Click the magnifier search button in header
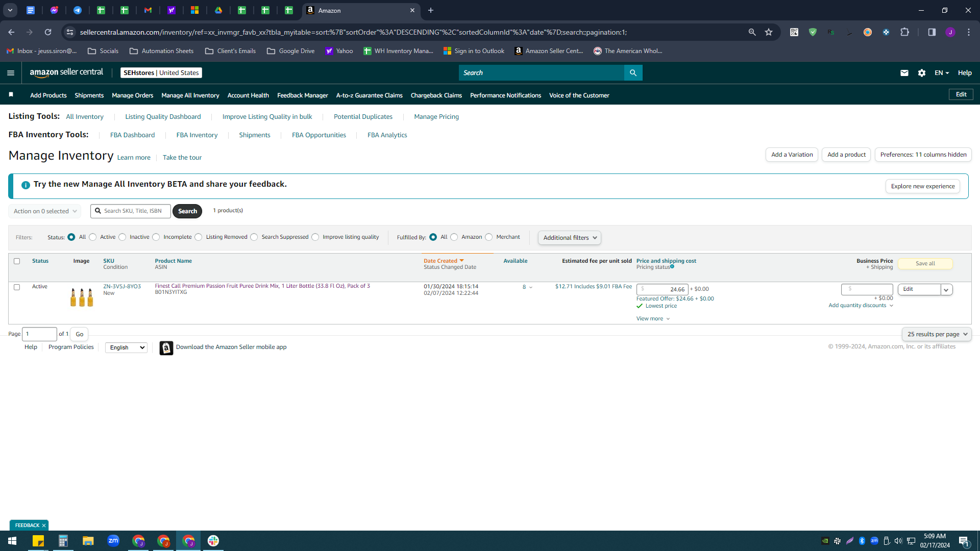980x551 pixels. pyautogui.click(x=633, y=73)
